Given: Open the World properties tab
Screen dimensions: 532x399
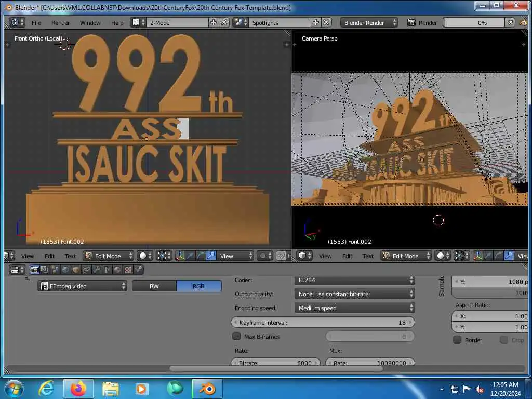Looking at the screenshot, I should point(65,270).
